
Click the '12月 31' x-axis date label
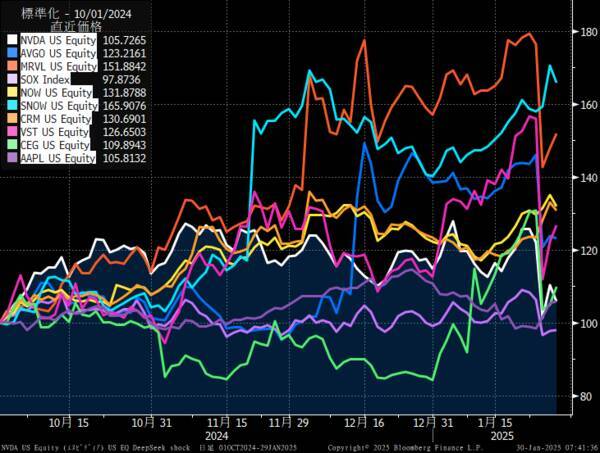[433, 423]
